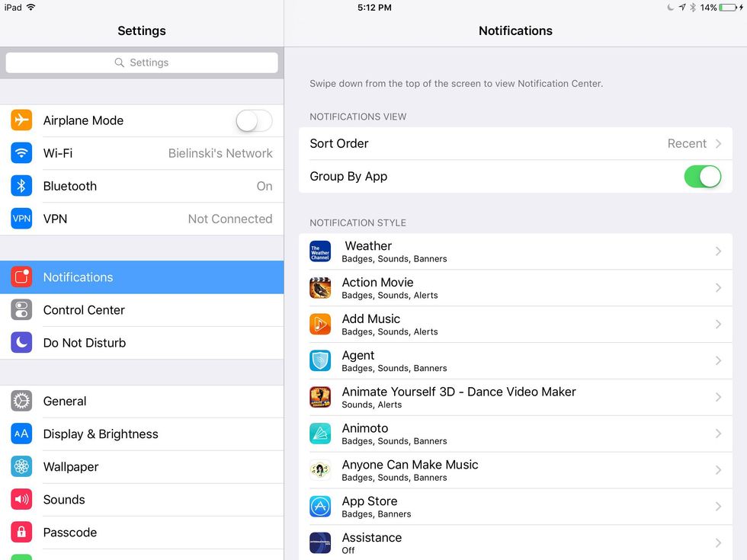This screenshot has width=747, height=560.
Task: Toggle the Airplane Mode switch
Action: tap(253, 120)
